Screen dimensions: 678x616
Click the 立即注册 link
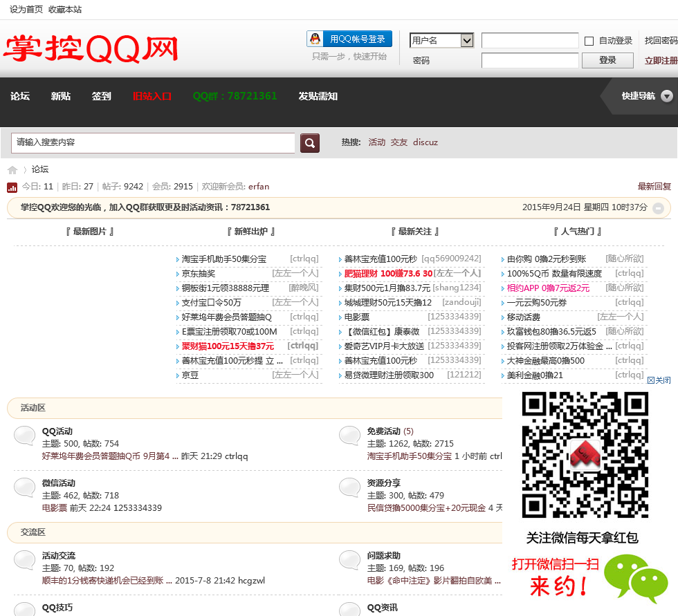[661, 60]
